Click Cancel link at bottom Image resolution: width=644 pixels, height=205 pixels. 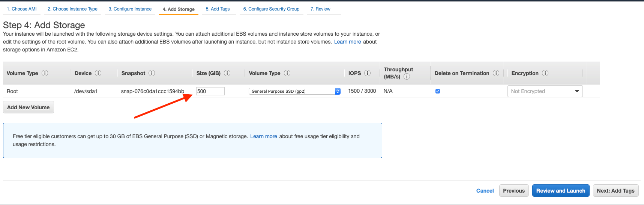click(485, 191)
